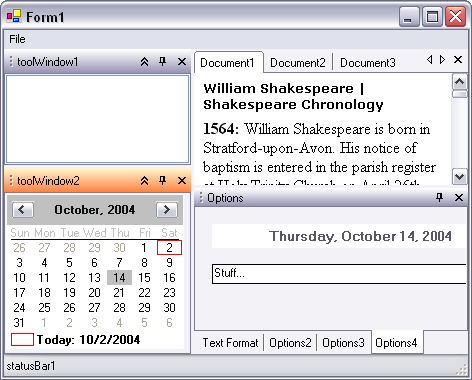
Task: Click the toolWindow2 title bar text
Action: (x=48, y=181)
